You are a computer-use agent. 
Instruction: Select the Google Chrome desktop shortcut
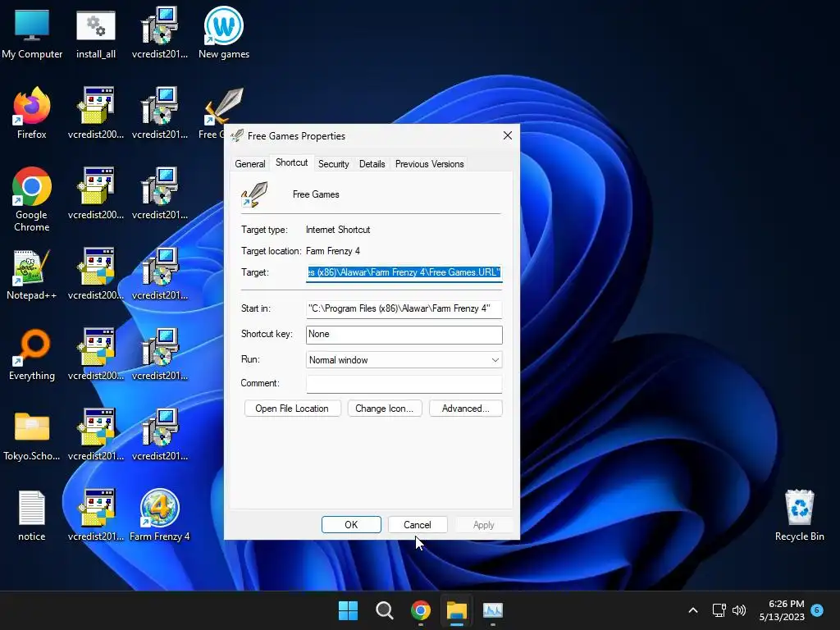(32, 199)
